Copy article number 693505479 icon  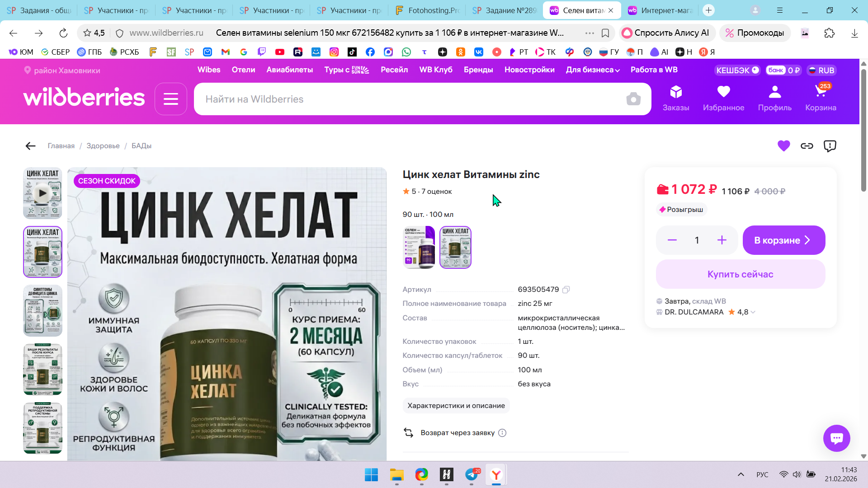pos(566,290)
